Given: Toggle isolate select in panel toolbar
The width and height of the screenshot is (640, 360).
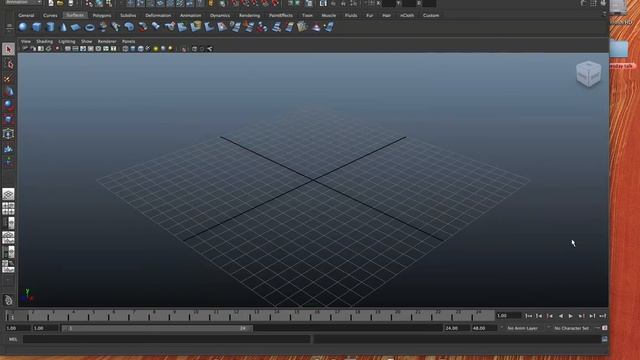Looking at the screenshot, I should click(x=184, y=49).
